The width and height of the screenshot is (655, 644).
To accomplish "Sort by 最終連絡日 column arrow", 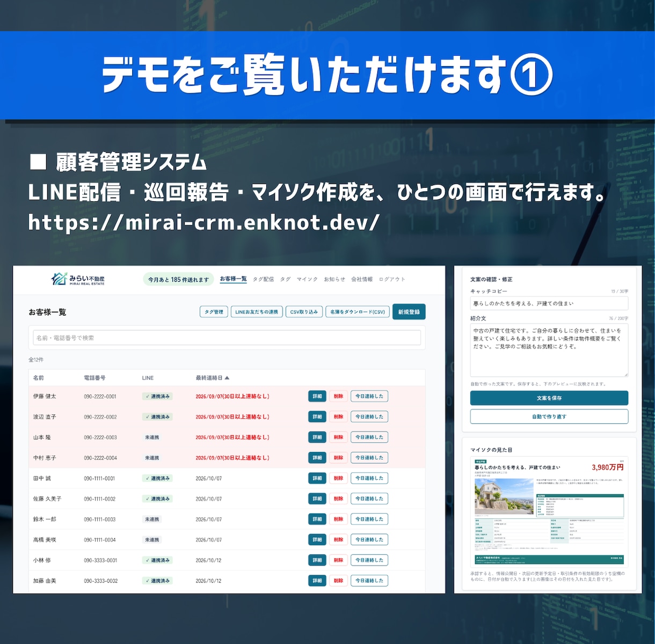I will click(227, 378).
